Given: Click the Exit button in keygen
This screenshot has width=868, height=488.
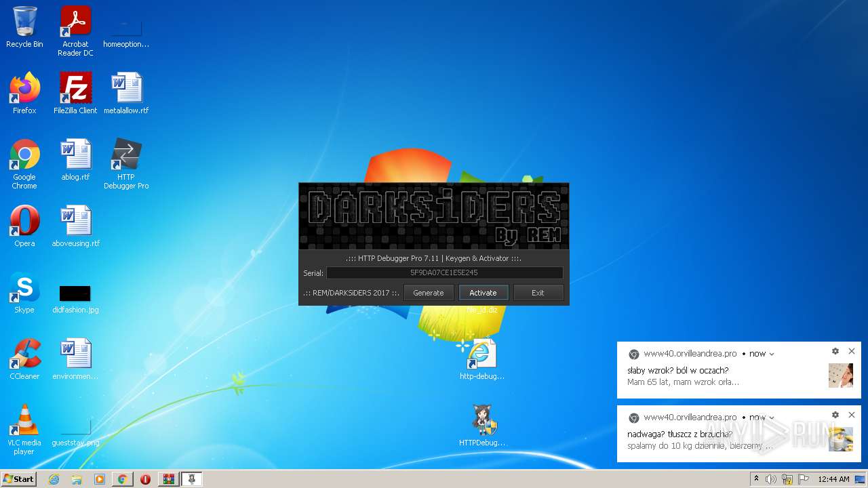Looking at the screenshot, I should tap(538, 293).
